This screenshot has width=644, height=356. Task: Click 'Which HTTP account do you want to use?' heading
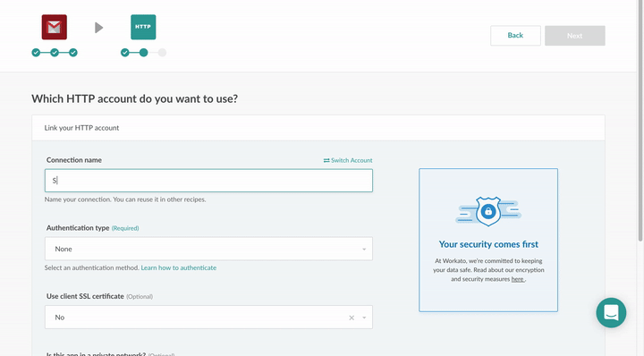click(135, 99)
